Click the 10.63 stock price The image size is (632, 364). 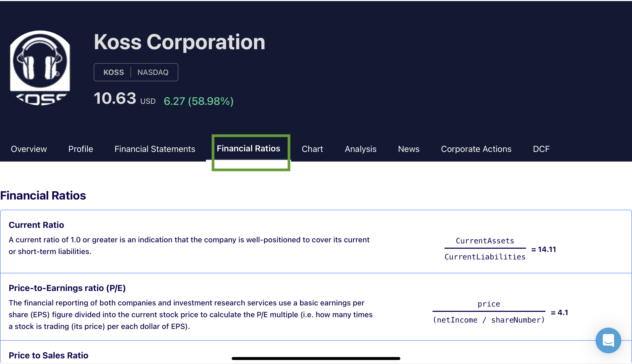[115, 98]
